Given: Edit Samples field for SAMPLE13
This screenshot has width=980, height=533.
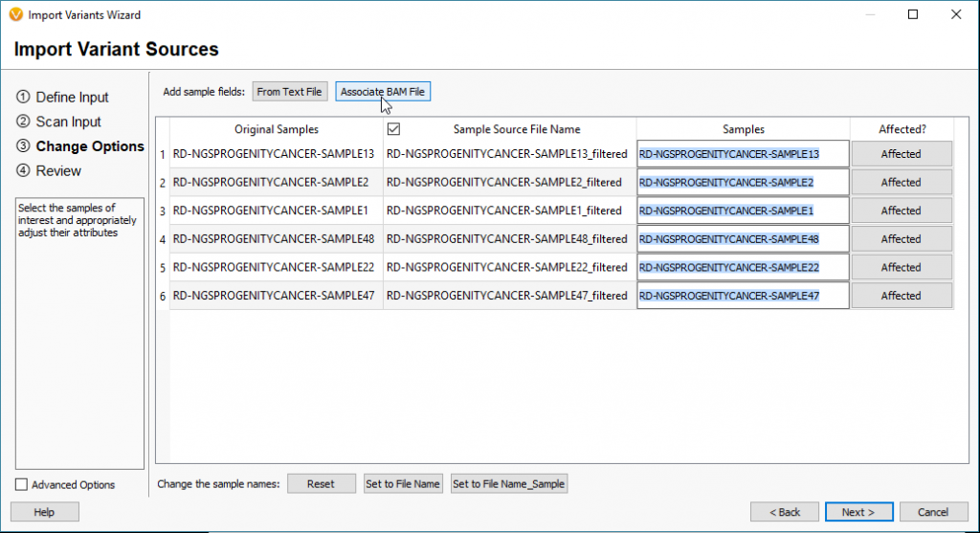Looking at the screenshot, I should pos(743,154).
